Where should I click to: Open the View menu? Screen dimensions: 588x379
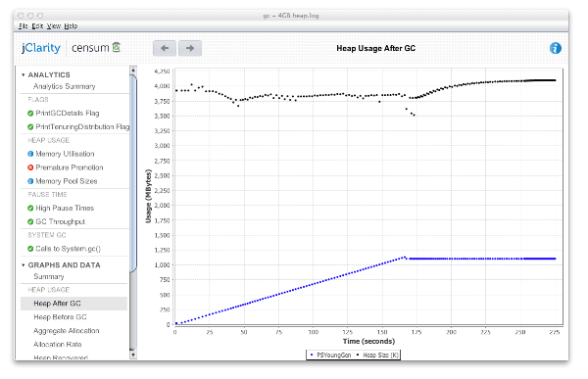coord(54,25)
